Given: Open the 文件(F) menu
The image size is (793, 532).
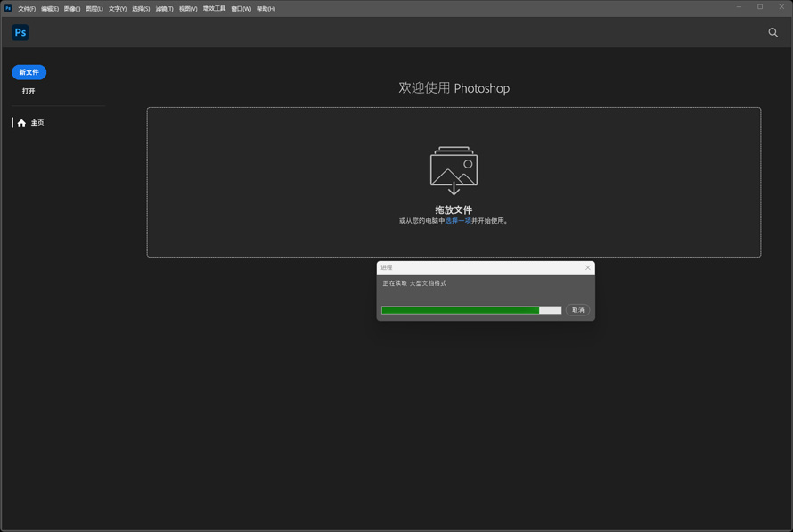Looking at the screenshot, I should coord(27,9).
